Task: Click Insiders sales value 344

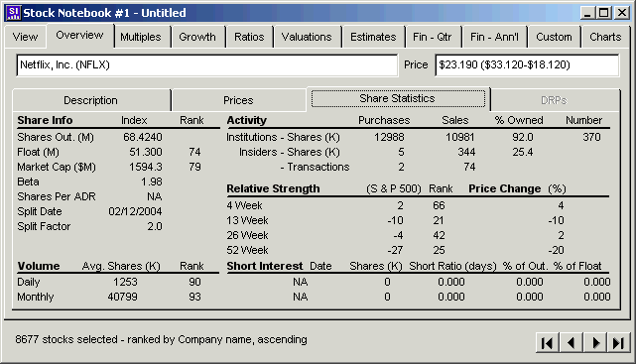Action: (466, 153)
